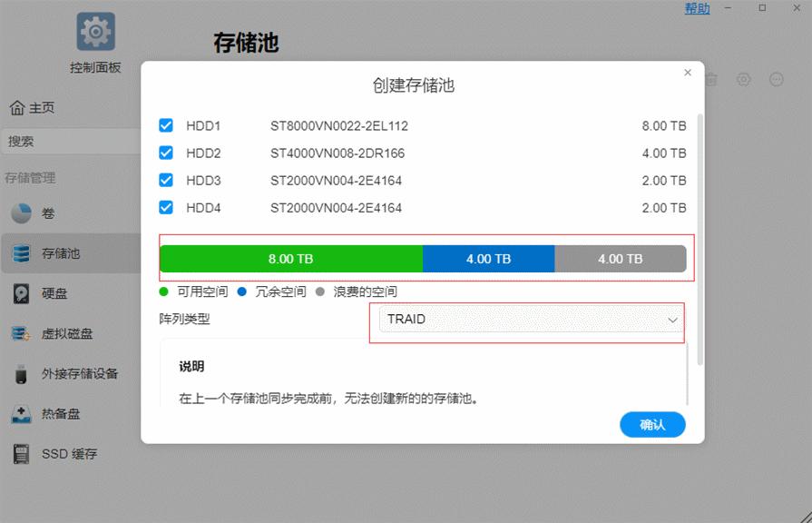Open the 帮助 help link

point(697,8)
